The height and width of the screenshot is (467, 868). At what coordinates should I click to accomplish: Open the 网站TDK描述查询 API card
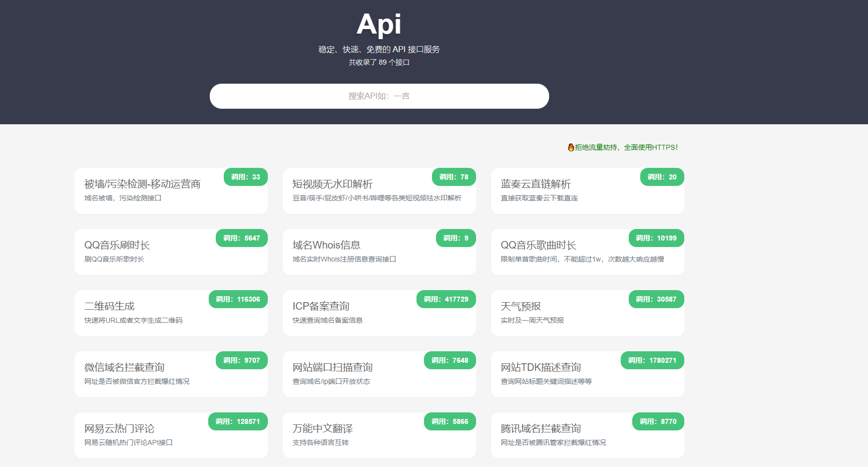click(x=588, y=374)
